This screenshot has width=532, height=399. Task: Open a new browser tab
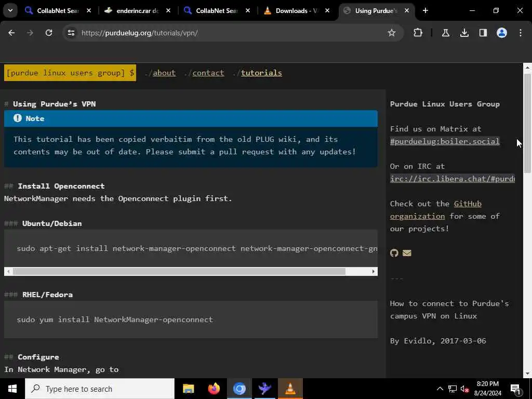[x=425, y=10]
